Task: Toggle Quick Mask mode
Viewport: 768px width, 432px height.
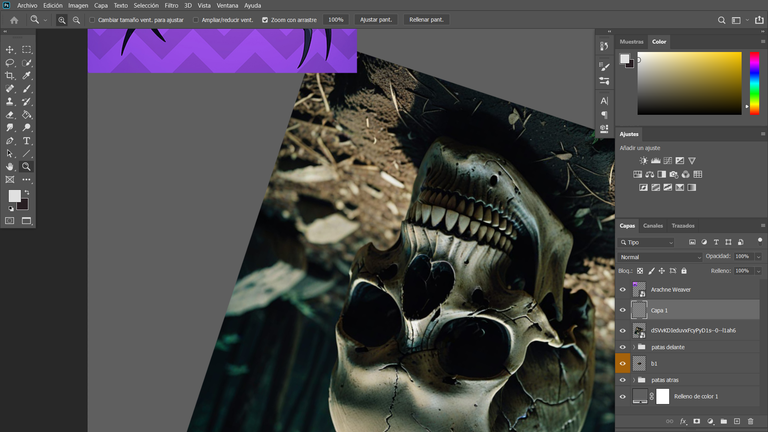Action: click(9, 221)
